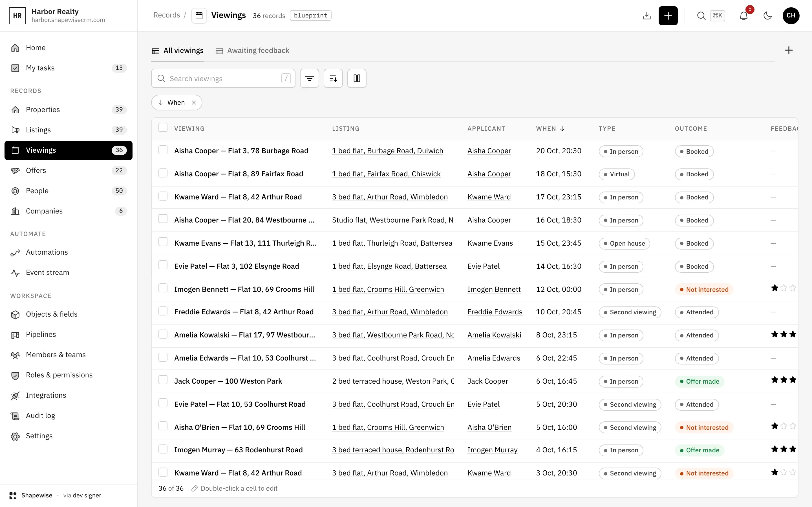Switch to Awaiting feedback tab

point(252,51)
